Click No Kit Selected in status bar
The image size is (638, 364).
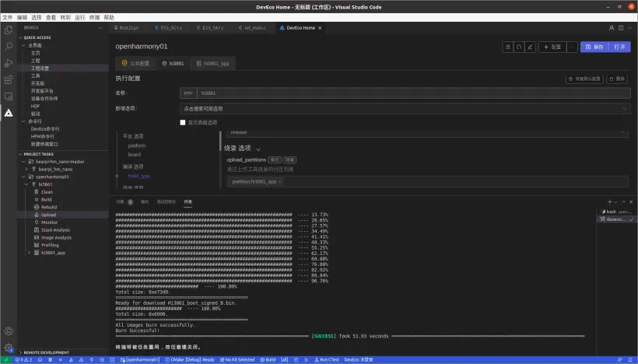coord(237,360)
